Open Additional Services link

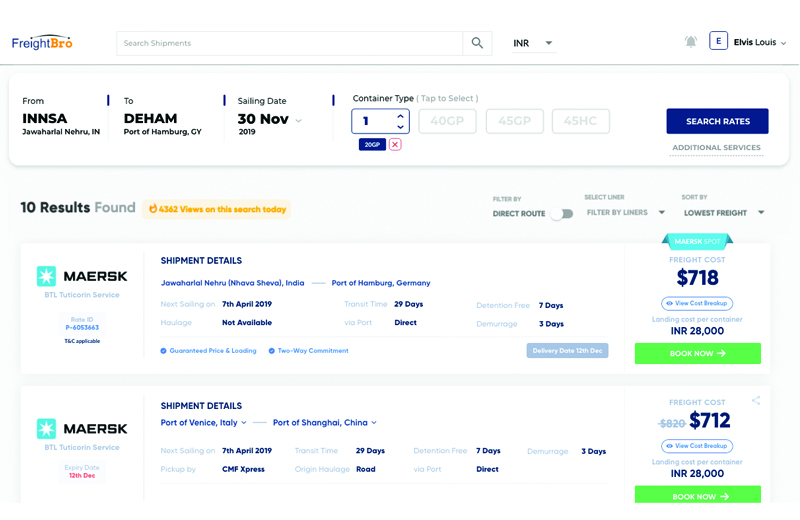[x=716, y=147]
